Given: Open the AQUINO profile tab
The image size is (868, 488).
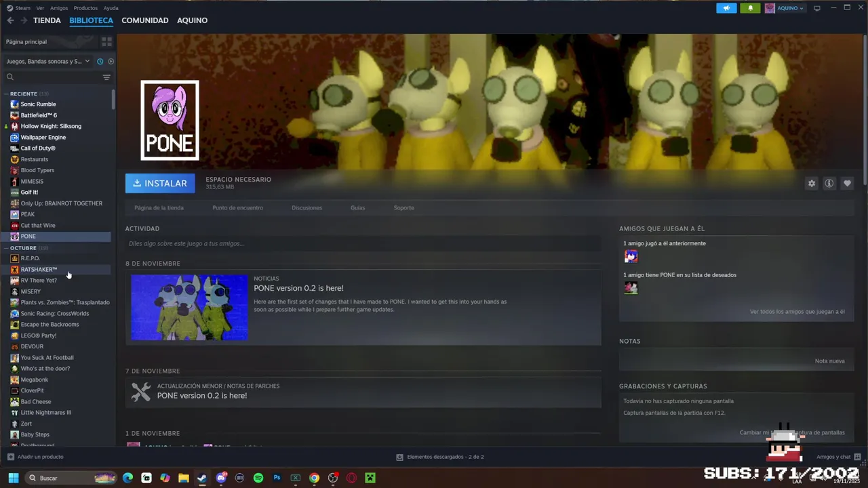Looking at the screenshot, I should click(x=192, y=20).
